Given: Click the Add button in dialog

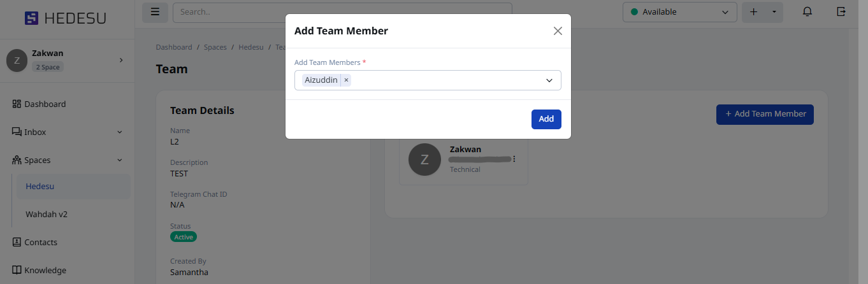Looking at the screenshot, I should [546, 119].
